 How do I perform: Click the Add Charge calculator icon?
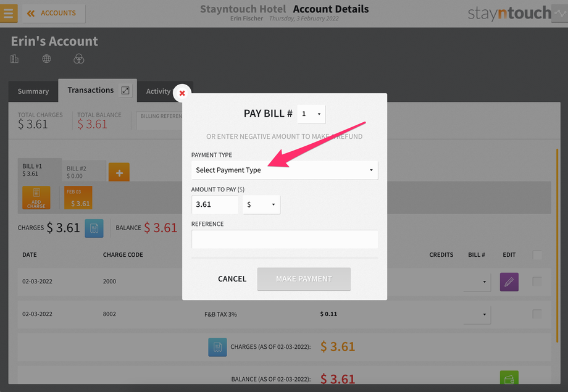[36, 198]
